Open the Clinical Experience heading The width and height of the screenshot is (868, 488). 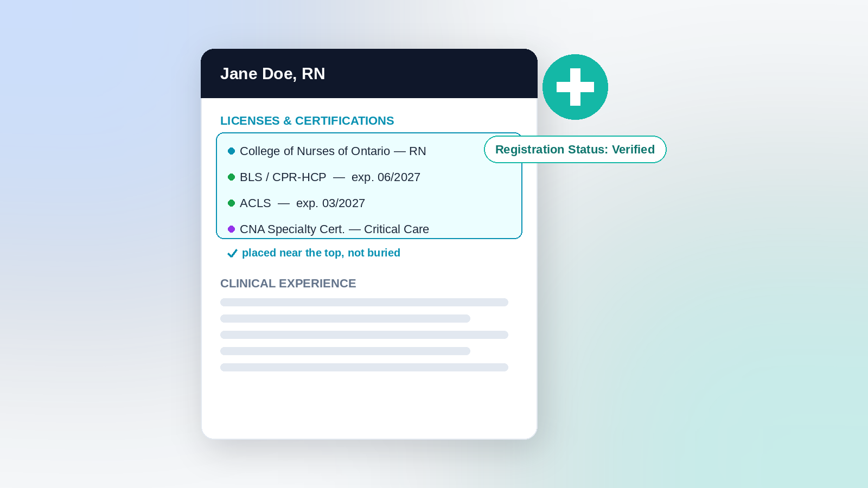tap(288, 284)
